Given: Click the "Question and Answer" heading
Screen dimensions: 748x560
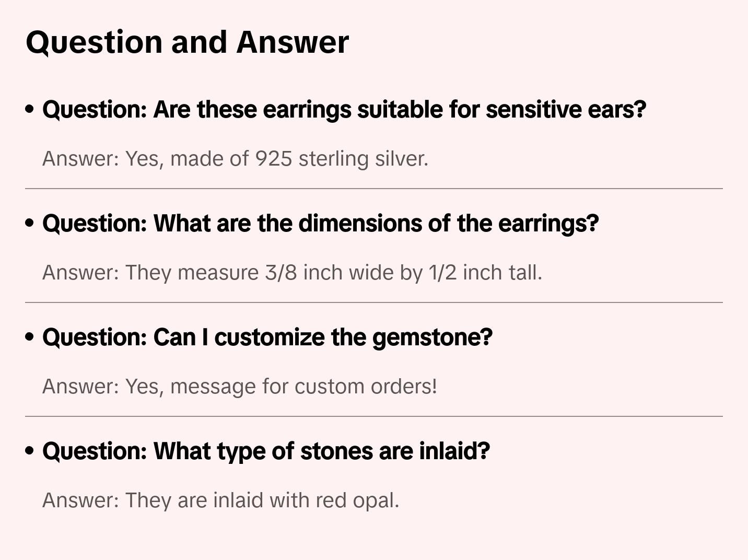Looking at the screenshot, I should (x=187, y=42).
